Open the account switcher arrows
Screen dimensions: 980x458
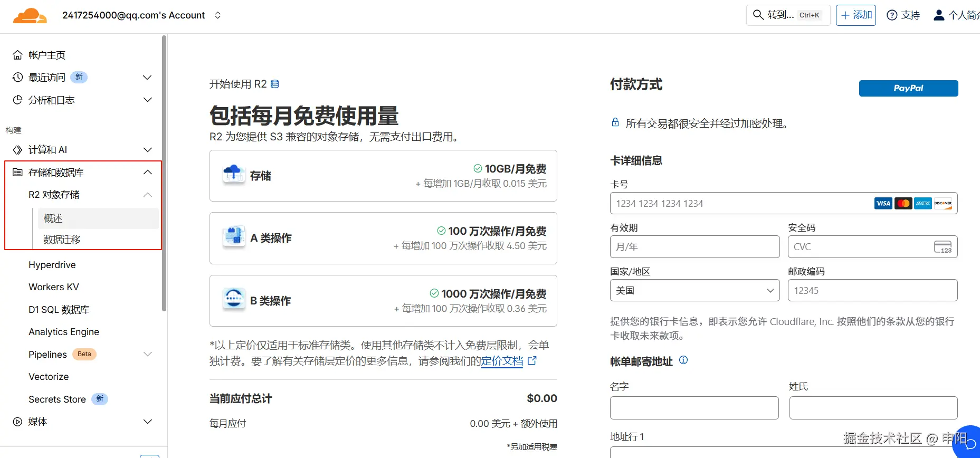coord(218,15)
